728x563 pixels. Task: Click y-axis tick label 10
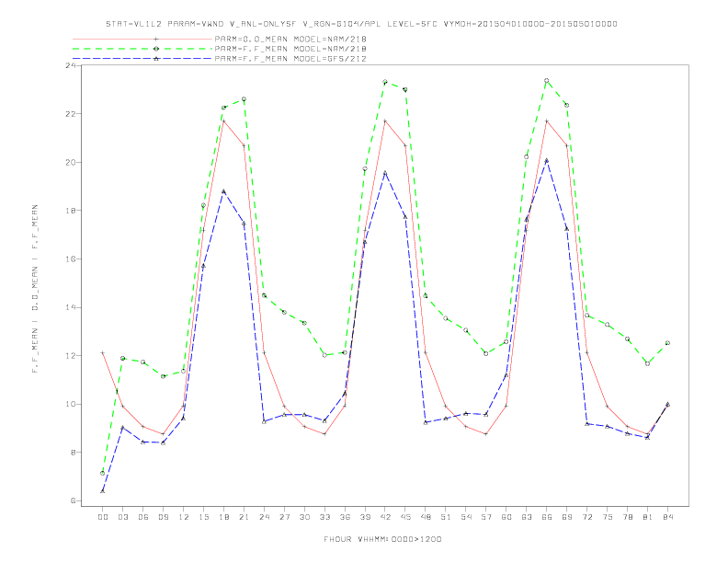coord(71,404)
